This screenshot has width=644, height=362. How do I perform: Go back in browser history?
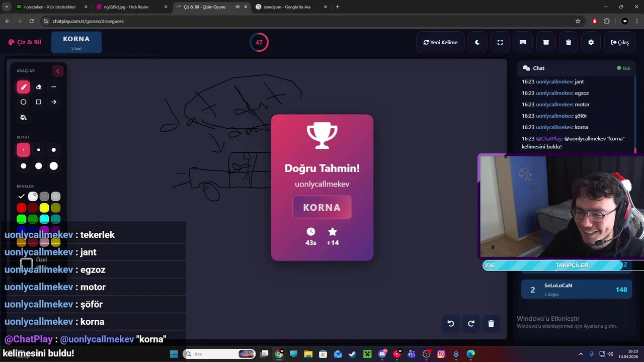pos(7,21)
